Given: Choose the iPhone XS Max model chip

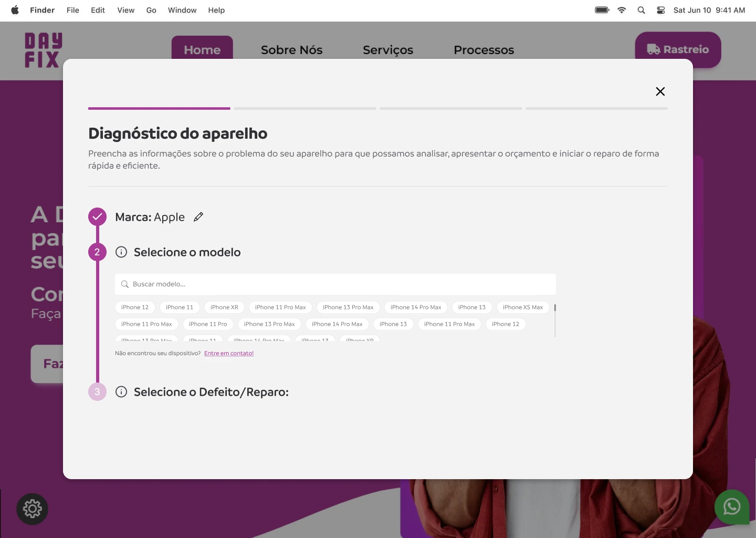Looking at the screenshot, I should point(523,307).
